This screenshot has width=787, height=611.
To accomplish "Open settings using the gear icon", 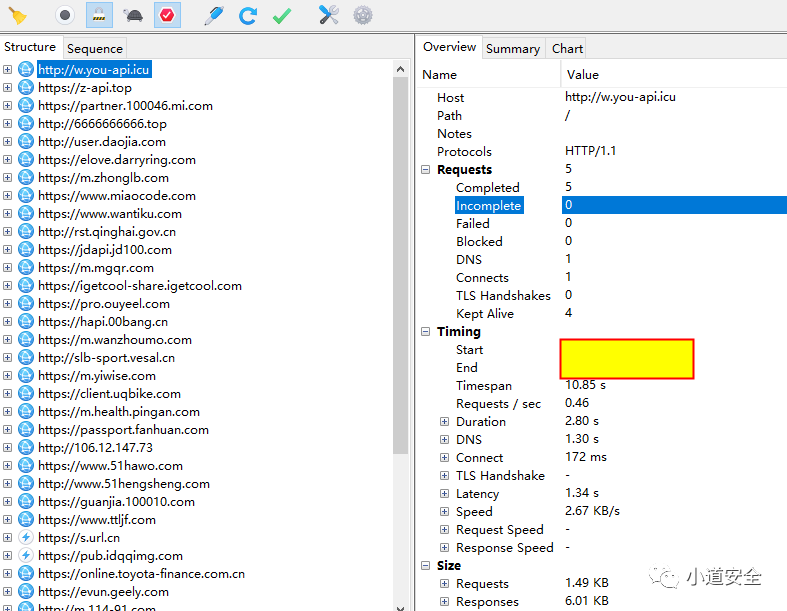I will point(363,15).
